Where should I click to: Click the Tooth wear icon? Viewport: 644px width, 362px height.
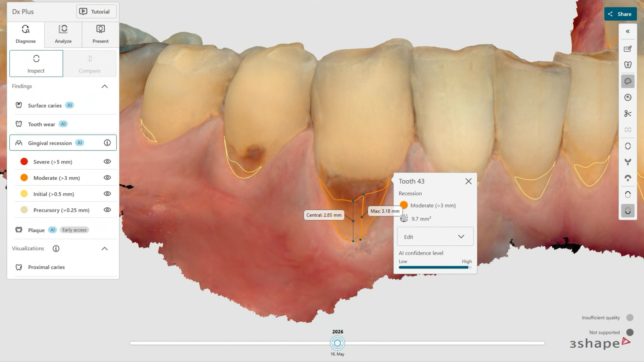[x=19, y=124]
